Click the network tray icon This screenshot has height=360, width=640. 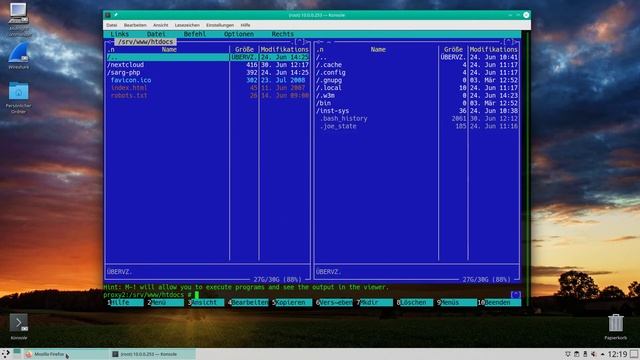point(568,354)
